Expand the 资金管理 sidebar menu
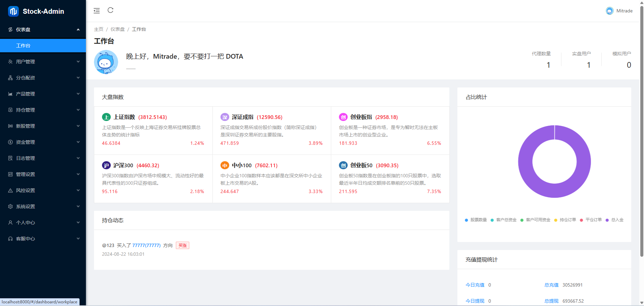 (x=43, y=142)
